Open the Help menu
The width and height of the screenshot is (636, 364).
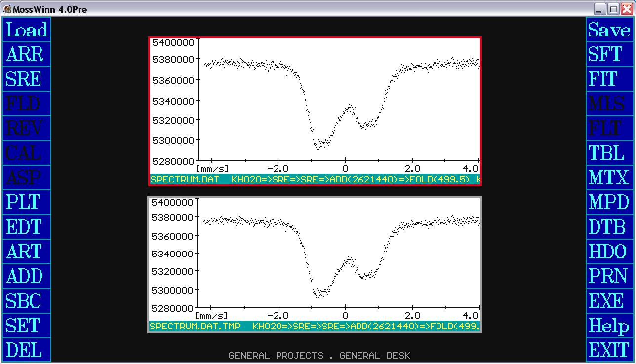609,326
